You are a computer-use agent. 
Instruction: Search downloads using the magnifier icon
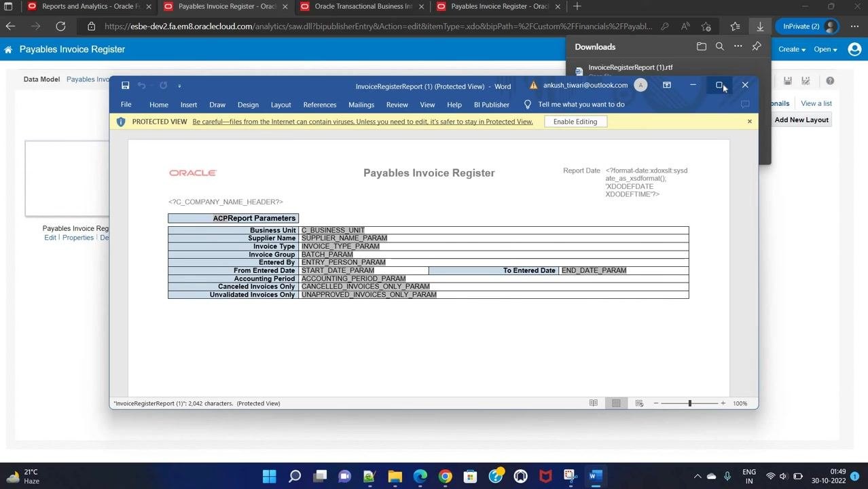pos(720,47)
